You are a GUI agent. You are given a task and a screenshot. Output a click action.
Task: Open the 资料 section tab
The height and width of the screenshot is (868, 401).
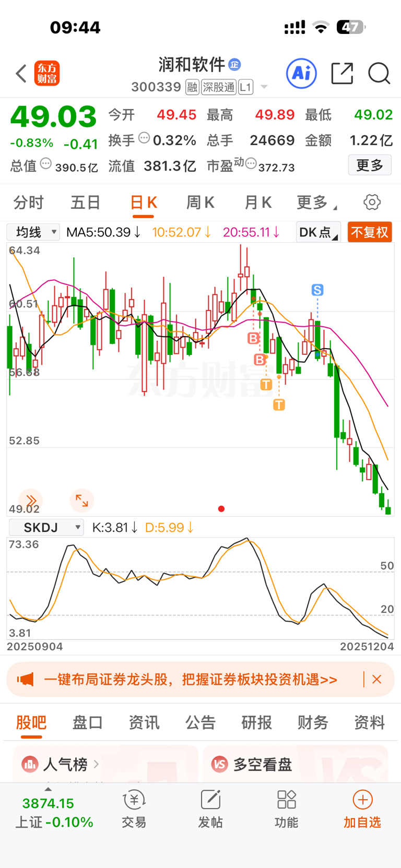[369, 722]
